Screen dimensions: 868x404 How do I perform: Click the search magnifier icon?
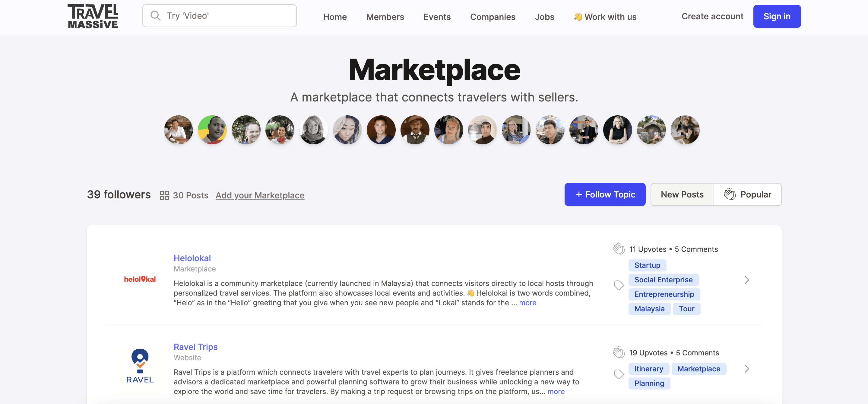pos(155,16)
